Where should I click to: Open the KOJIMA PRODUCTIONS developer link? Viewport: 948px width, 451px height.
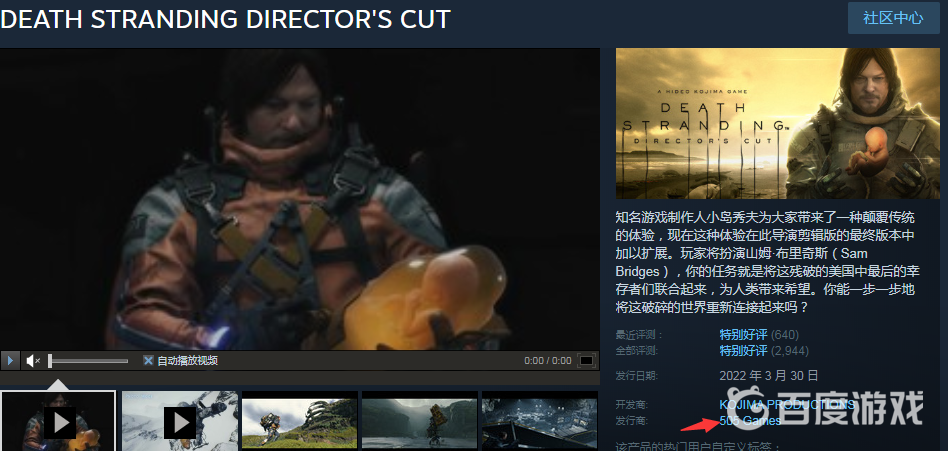point(787,404)
